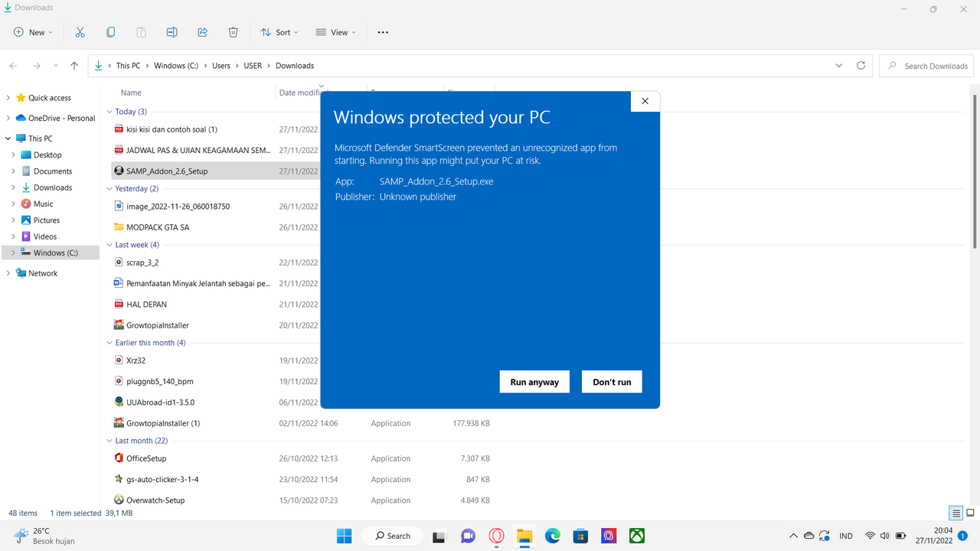Click the Delete trash icon in toolbar
The height and width of the screenshot is (551, 980).
(x=234, y=32)
